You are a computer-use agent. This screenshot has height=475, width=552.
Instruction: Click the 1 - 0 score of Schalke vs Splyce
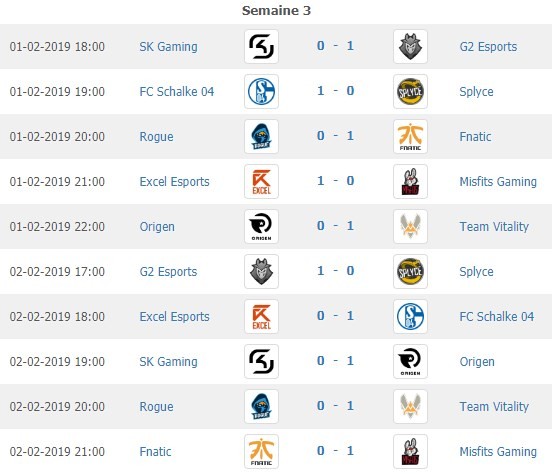tap(335, 90)
